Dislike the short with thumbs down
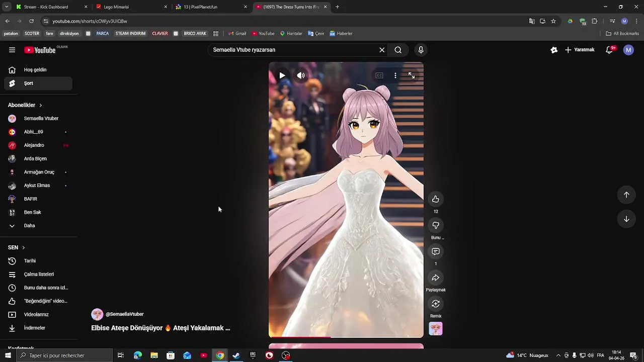The height and width of the screenshot is (362, 644). pos(436,225)
